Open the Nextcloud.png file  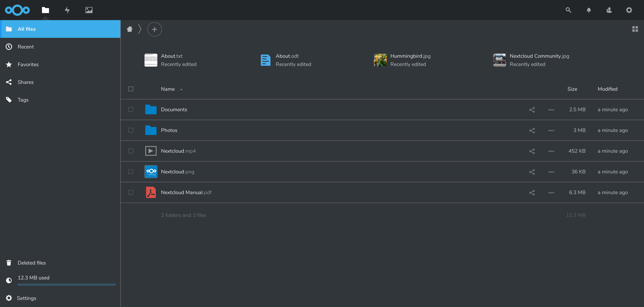pos(178,172)
